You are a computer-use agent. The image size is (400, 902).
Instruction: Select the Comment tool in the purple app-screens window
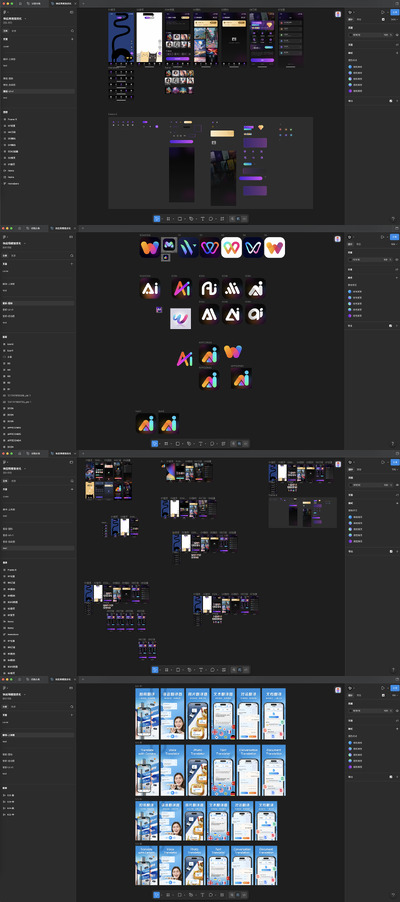click(x=211, y=219)
